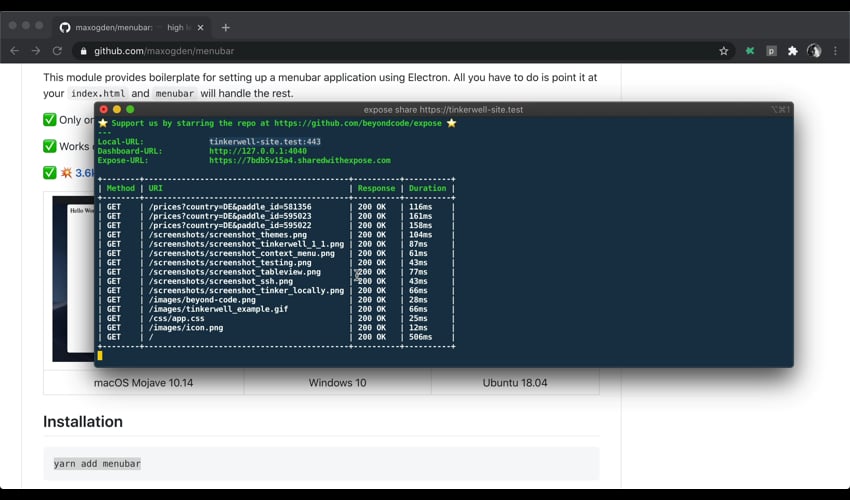The height and width of the screenshot is (500, 850).
Task: Select the screenshot_tinker_locally.png request
Action: pos(276,290)
